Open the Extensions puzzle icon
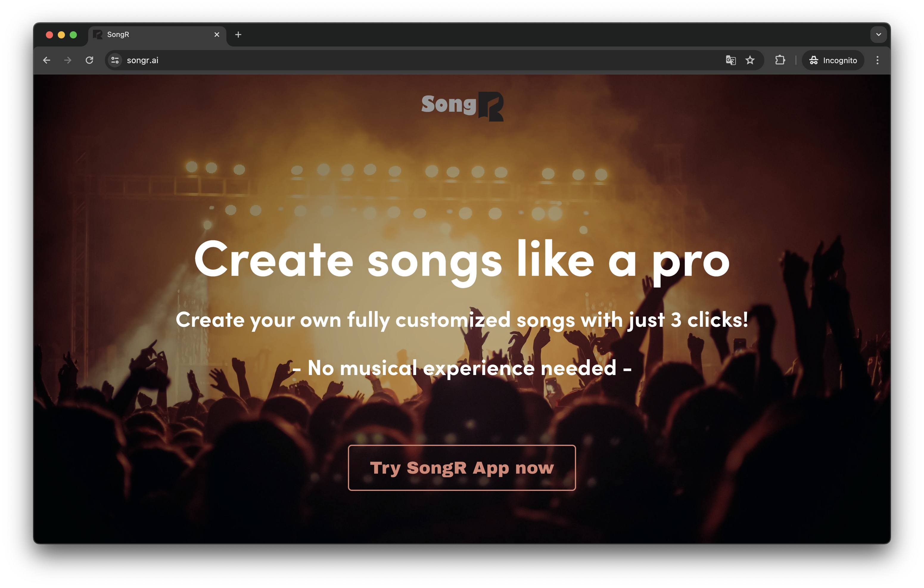The width and height of the screenshot is (924, 588). click(780, 60)
